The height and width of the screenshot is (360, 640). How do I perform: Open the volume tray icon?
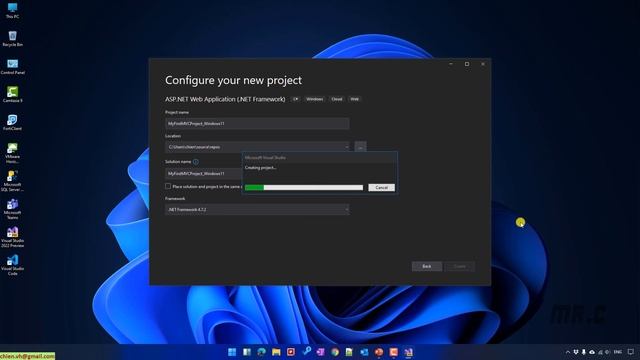click(x=607, y=352)
